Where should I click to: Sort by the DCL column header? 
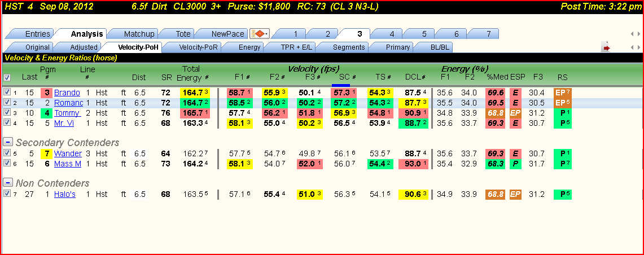[415, 77]
